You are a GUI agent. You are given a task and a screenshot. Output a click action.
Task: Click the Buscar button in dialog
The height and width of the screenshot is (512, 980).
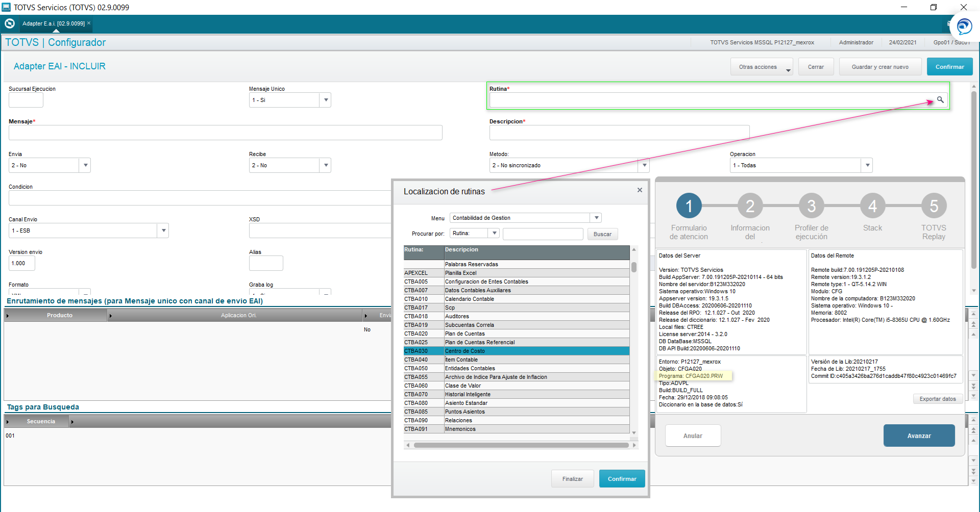[x=602, y=234]
